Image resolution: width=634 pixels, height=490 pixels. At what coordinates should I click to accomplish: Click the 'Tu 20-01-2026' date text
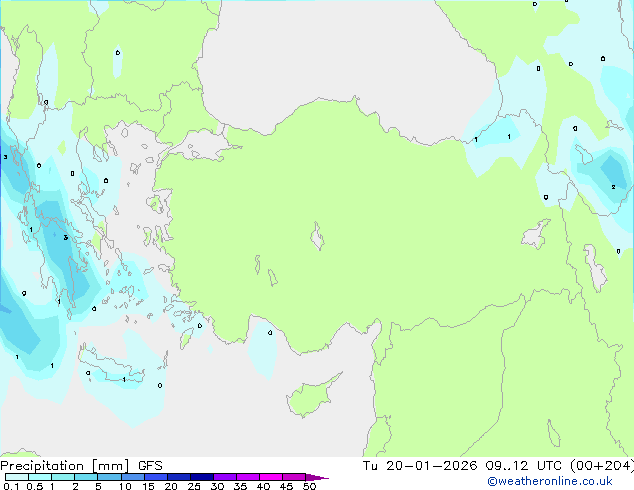420,466
